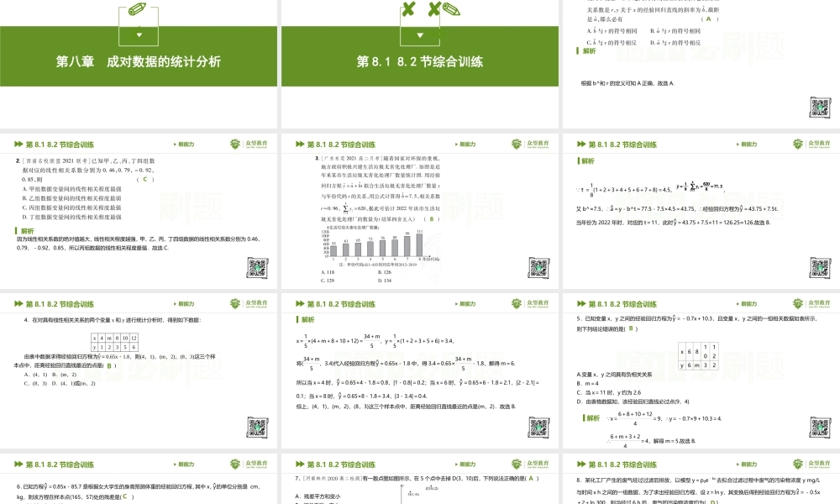The image size is (840, 504).
Task: Click the QR code on the question 2 slide
Action: pos(256,267)
